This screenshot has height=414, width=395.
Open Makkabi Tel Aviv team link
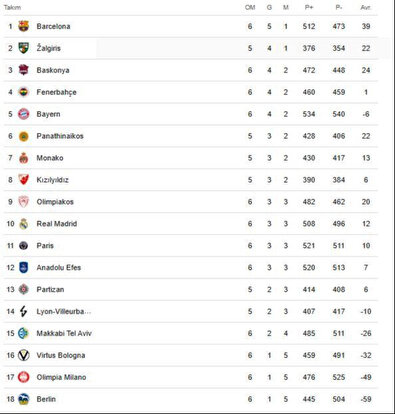(x=64, y=333)
